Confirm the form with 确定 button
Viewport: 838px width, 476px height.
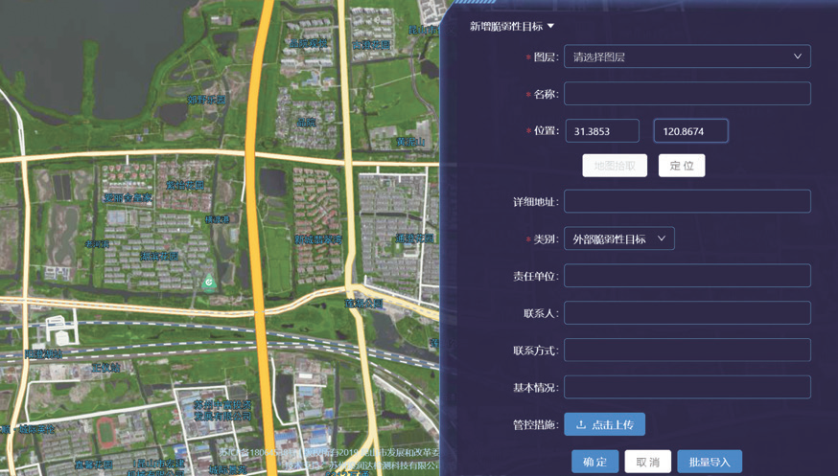pyautogui.click(x=594, y=461)
